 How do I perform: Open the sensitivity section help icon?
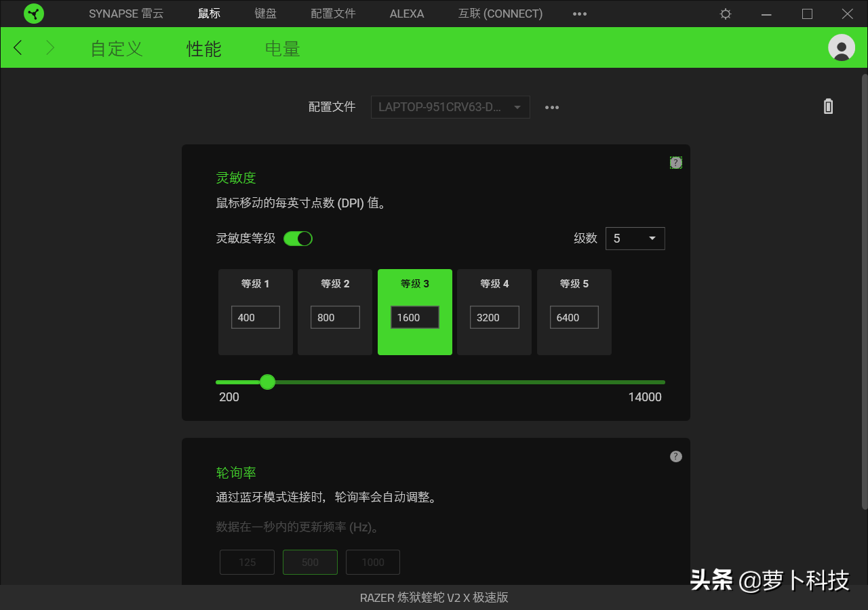click(x=676, y=163)
